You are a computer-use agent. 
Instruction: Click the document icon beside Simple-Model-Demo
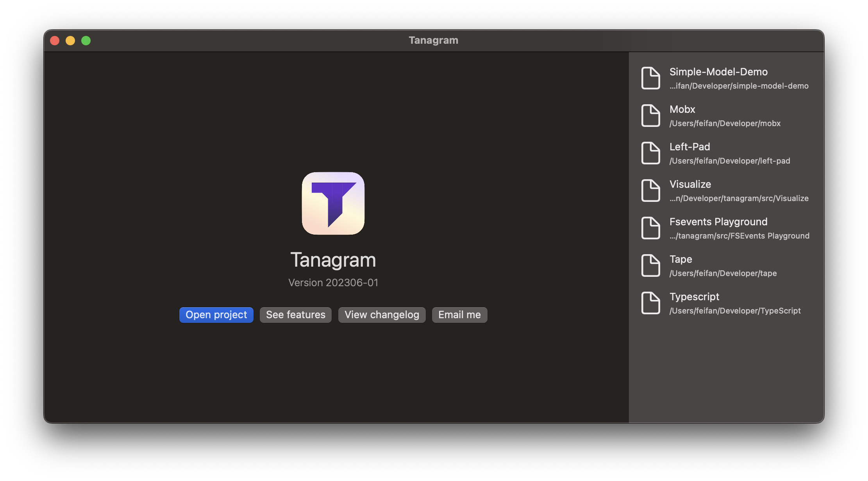[x=650, y=78]
